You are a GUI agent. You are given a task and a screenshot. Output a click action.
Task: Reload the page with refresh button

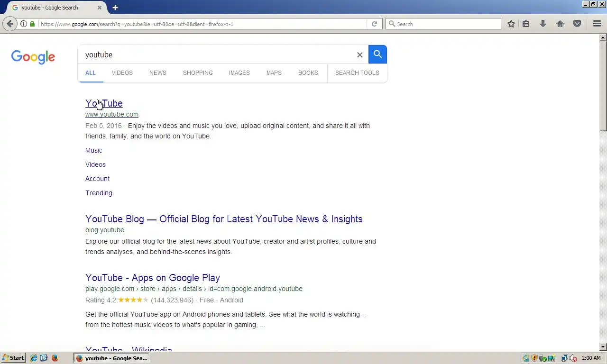pos(374,24)
